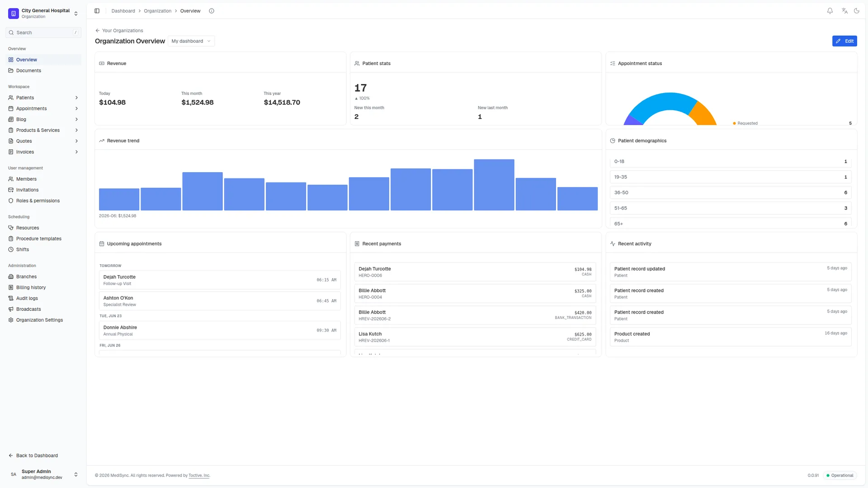
Task: Toggle the sidebar panel icon
Action: pyautogui.click(x=97, y=11)
